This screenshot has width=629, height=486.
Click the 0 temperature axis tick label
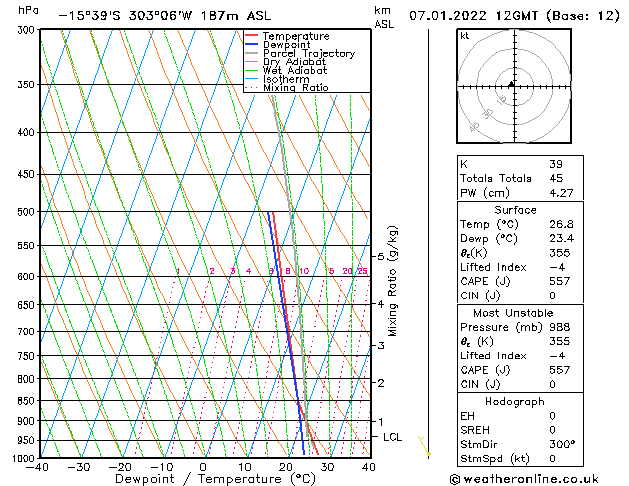(203, 467)
